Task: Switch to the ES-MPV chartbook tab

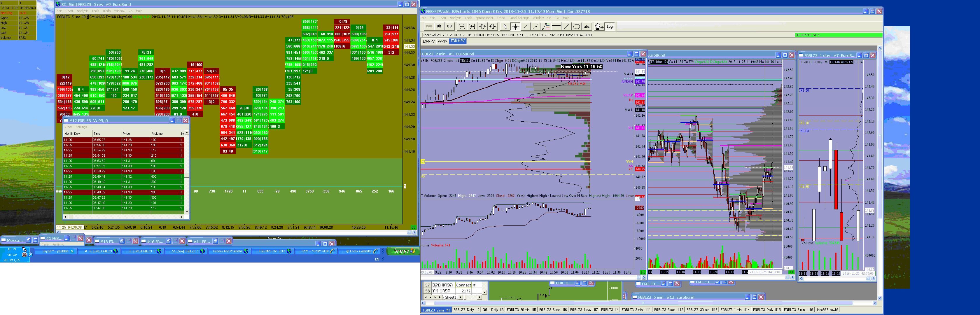Action: tap(428, 41)
